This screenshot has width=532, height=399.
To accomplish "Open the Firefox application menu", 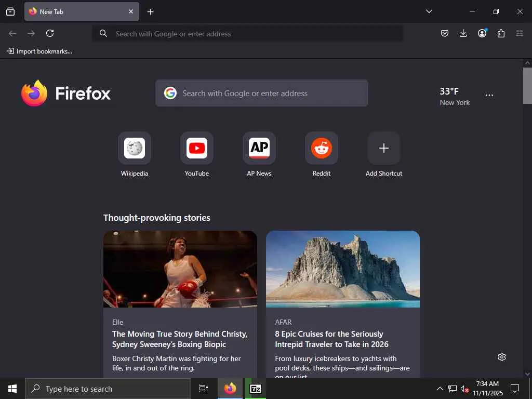I will pos(520,33).
